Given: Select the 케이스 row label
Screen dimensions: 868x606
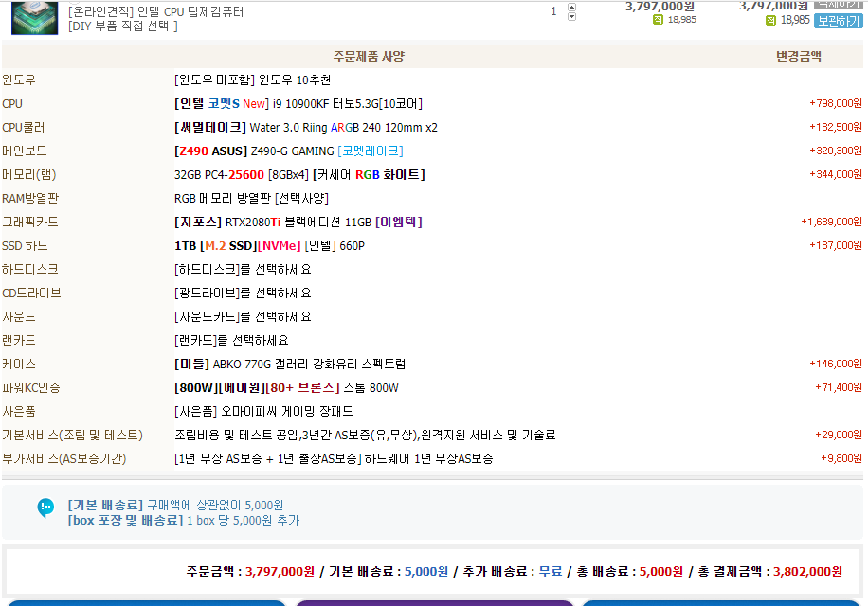Looking at the screenshot, I should [19, 364].
